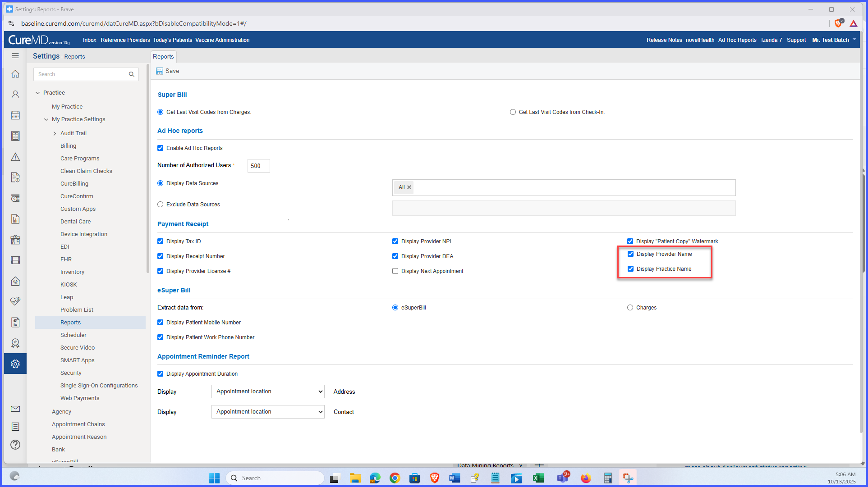The width and height of the screenshot is (868, 487).
Task: Click the Settings gear icon in the sidebar
Action: point(15,364)
